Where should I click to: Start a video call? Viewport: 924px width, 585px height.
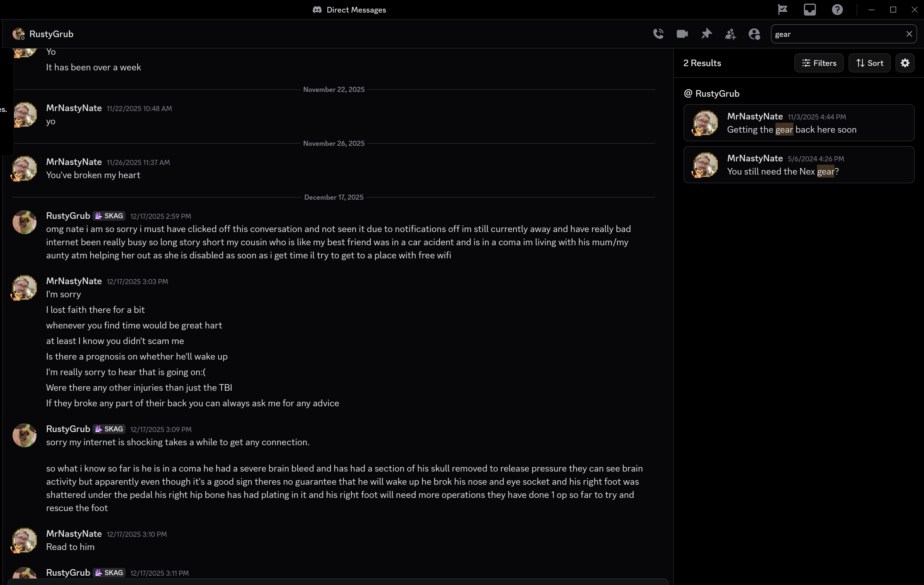pyautogui.click(x=682, y=34)
